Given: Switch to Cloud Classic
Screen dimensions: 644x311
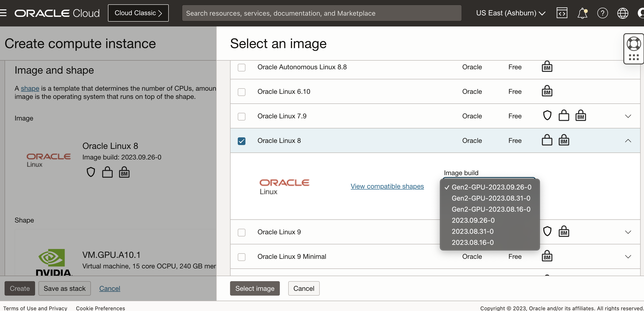Looking at the screenshot, I should pos(138,13).
